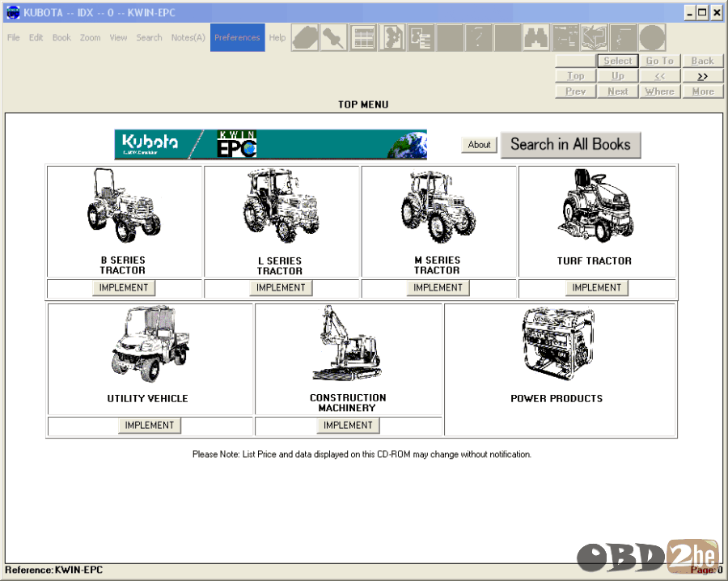Click the 'Please Note: List Price' notice

[x=362, y=454]
